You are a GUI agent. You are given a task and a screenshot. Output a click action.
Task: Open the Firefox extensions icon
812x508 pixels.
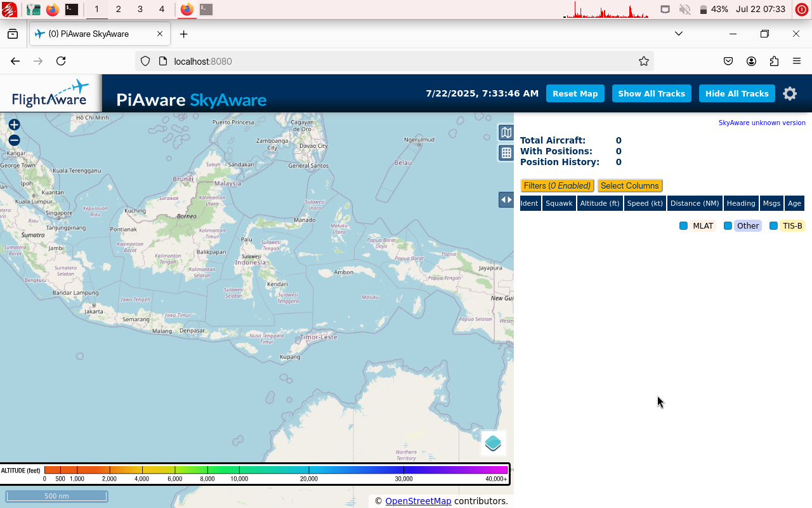(x=774, y=61)
